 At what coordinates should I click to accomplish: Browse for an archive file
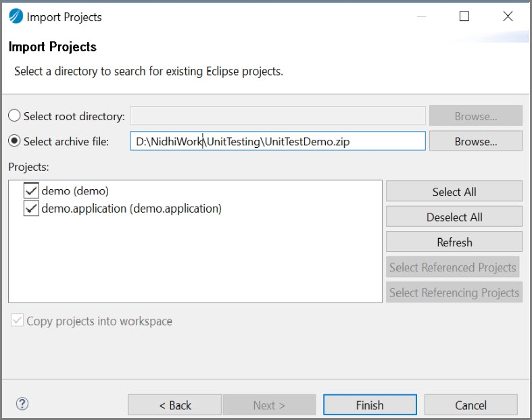(475, 141)
